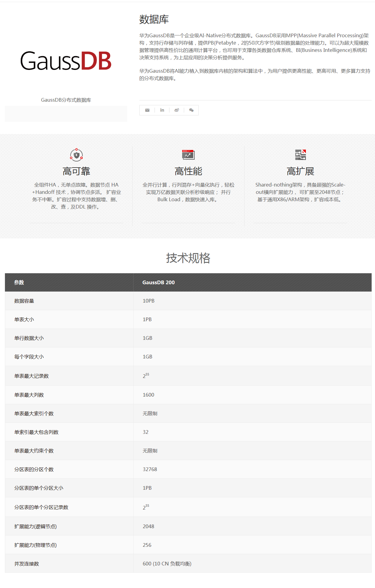
Task: Click the 1600 value cell
Action: [x=252, y=395]
